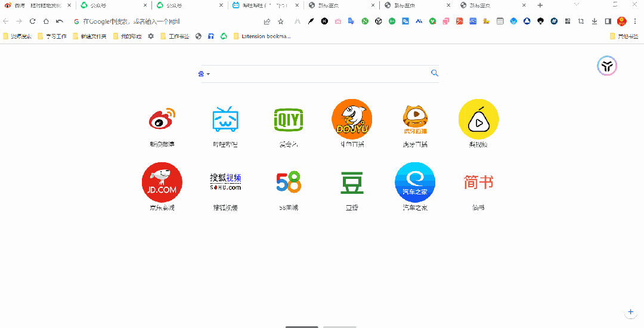
Task: Click the pink calendar extension icon
Action: coord(338,21)
